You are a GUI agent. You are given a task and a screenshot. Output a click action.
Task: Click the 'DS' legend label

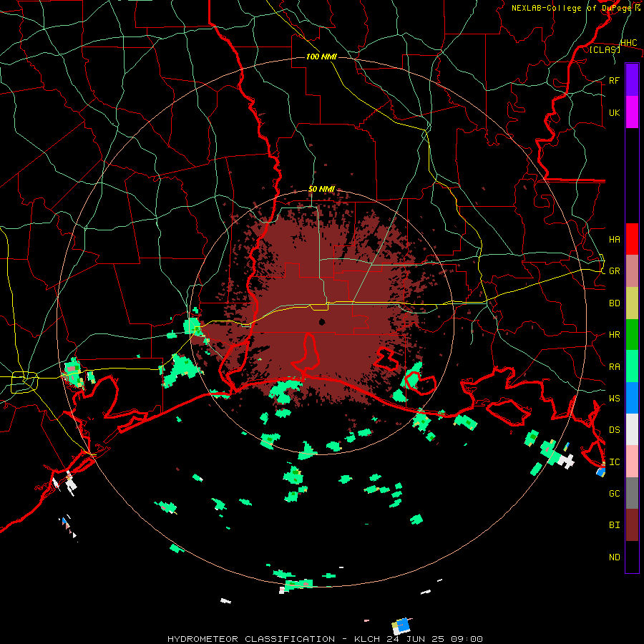pyautogui.click(x=614, y=429)
